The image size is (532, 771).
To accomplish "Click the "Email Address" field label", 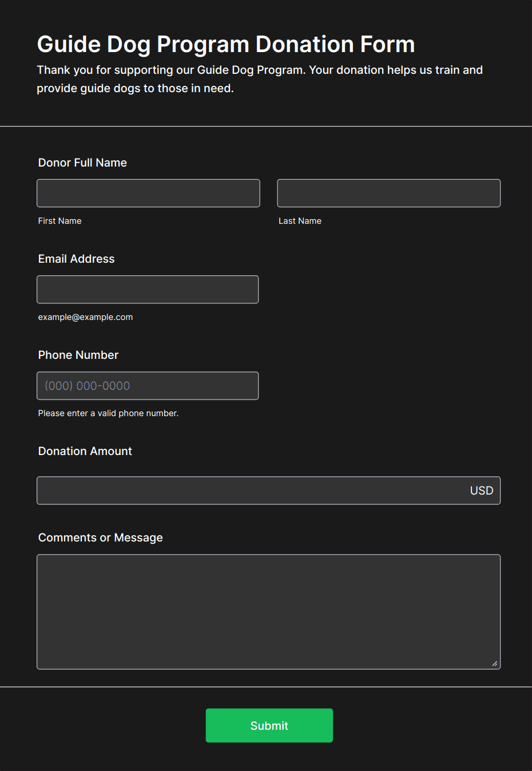I will [76, 259].
